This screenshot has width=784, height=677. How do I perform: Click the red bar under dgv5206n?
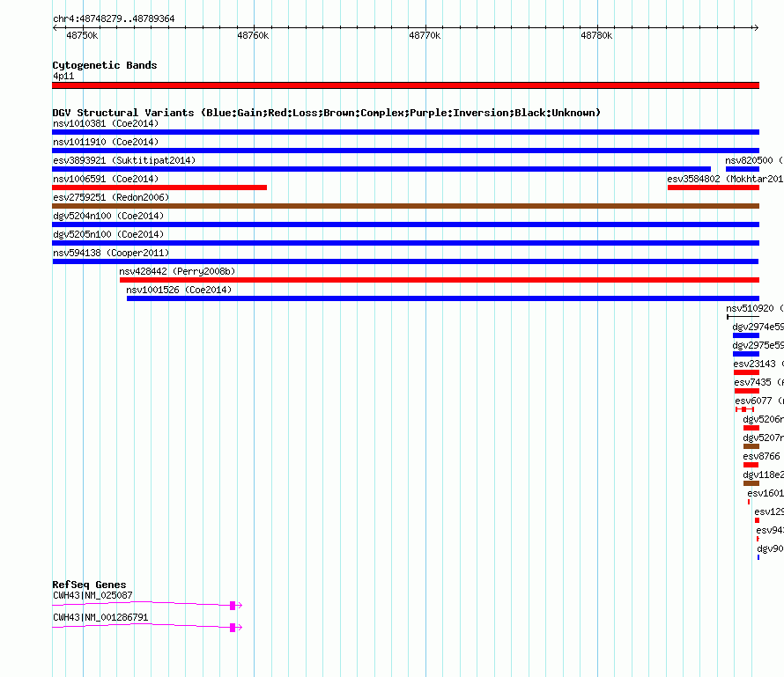(x=751, y=428)
